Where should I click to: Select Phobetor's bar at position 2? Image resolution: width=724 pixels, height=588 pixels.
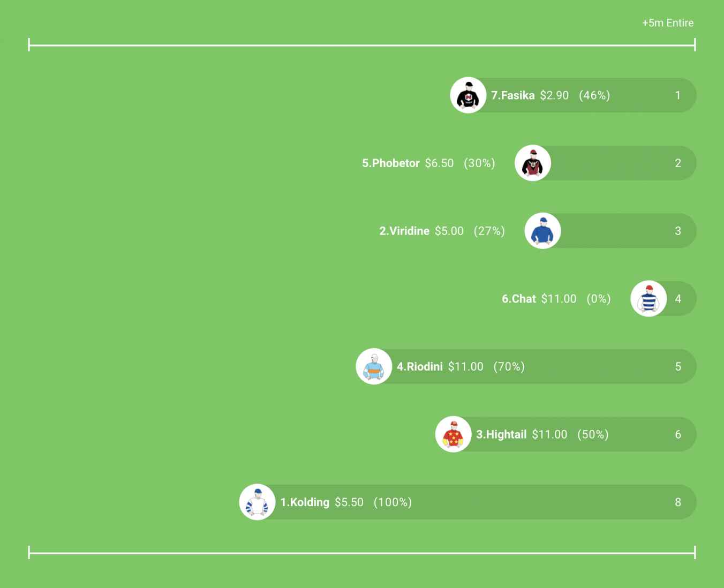pos(605,163)
